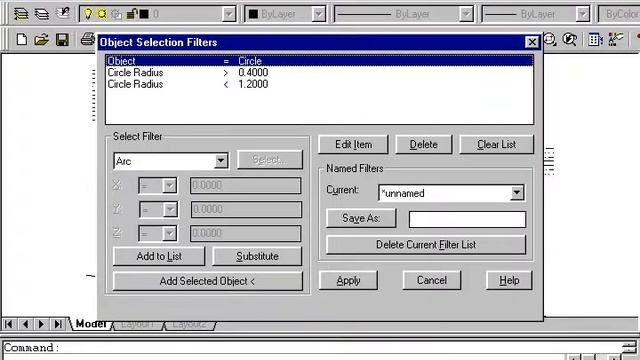Select the 'Circle Radius > 0.4000' filter row
The image size is (640, 360).
(319, 73)
